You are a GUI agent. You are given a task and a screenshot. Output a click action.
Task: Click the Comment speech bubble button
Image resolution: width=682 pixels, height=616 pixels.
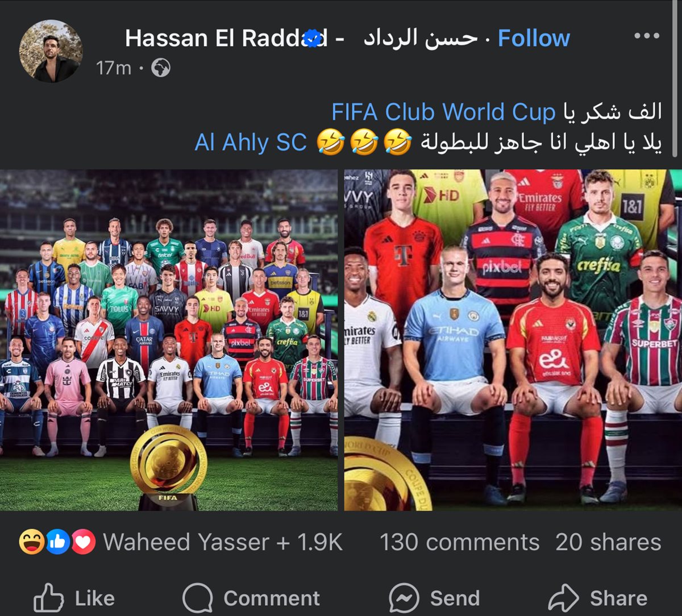251,598
